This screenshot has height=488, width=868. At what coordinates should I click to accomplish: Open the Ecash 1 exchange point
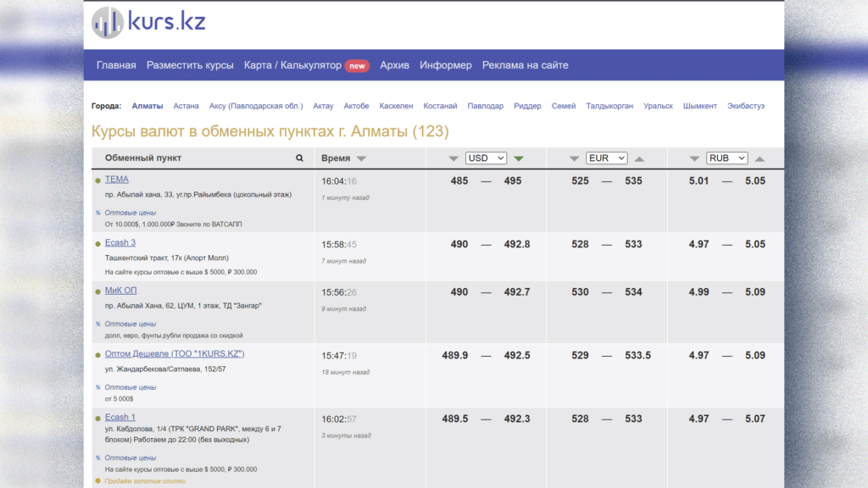[x=120, y=417]
